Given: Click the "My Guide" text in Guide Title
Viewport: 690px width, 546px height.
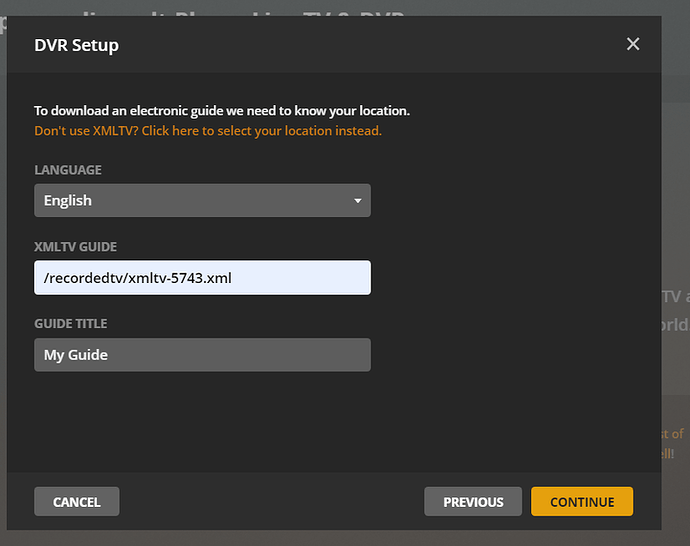Looking at the screenshot, I should click(76, 355).
